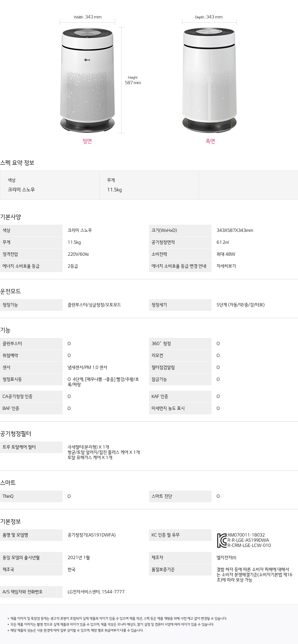Click the XM070011-18032 certification number
The width and height of the screenshot is (298, 644).
[x=246, y=535]
